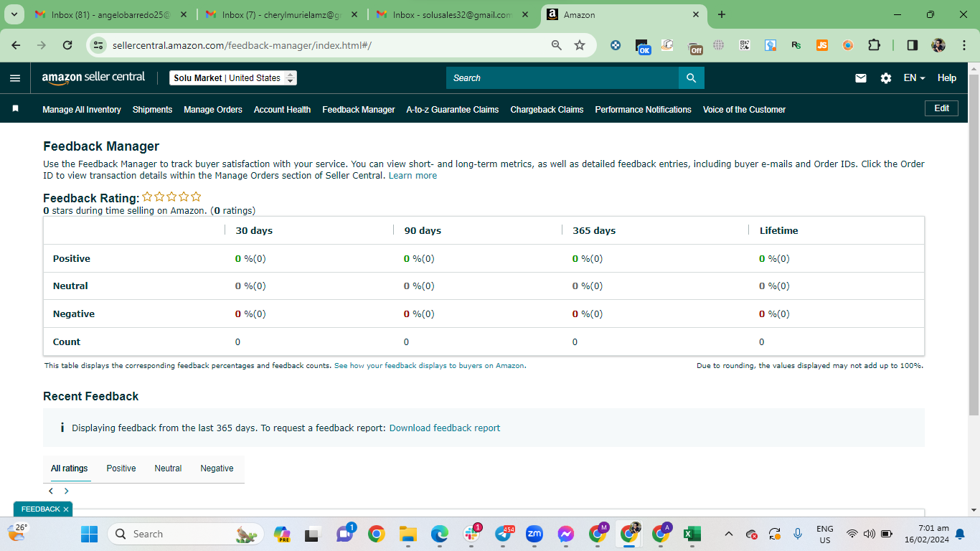Image resolution: width=980 pixels, height=551 pixels.
Task: Follow the Learn more link
Action: pos(413,176)
